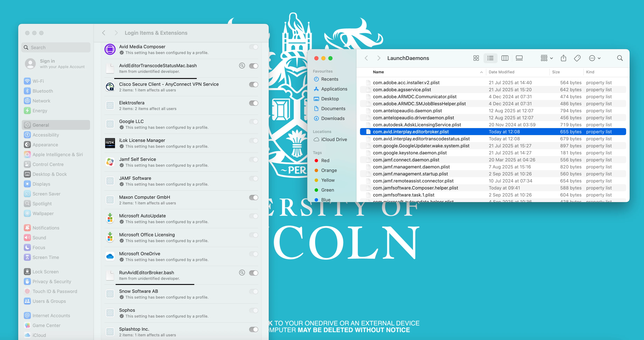Image resolution: width=644 pixels, height=340 pixels.
Task: Toggle Cisco Secure Client AnyConnect switch
Action: (254, 85)
